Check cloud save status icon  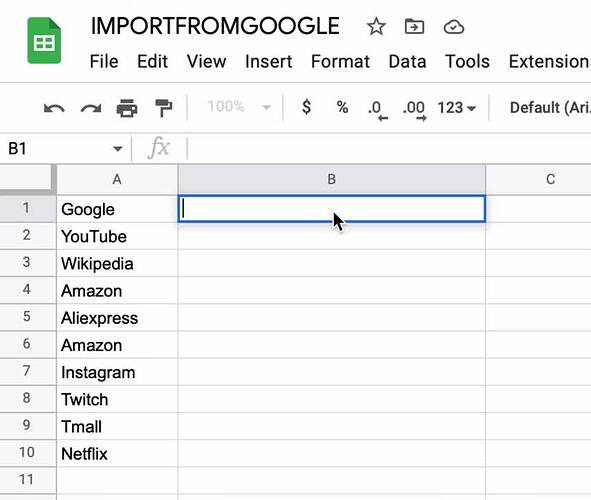454,27
